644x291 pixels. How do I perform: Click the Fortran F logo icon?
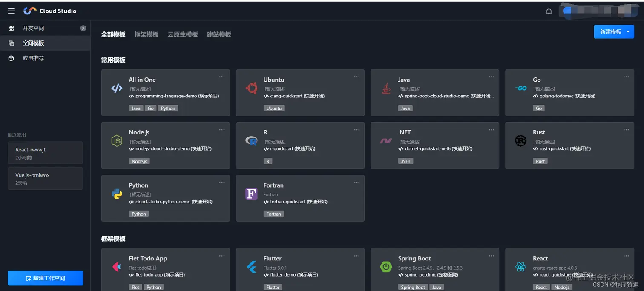[251, 194]
